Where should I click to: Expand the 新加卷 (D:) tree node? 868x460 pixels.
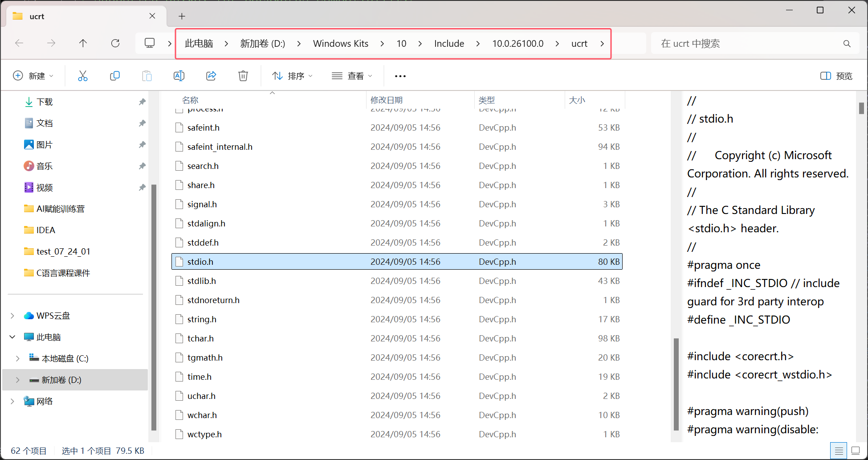point(18,380)
